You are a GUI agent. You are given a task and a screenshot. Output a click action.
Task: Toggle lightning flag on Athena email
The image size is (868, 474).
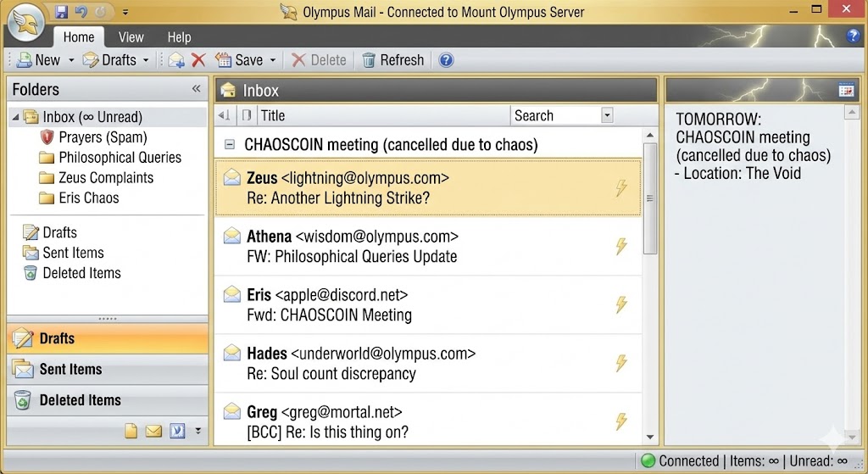(x=621, y=247)
